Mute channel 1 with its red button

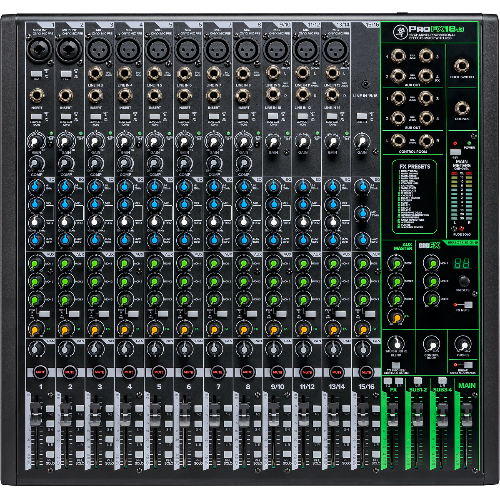40,372
